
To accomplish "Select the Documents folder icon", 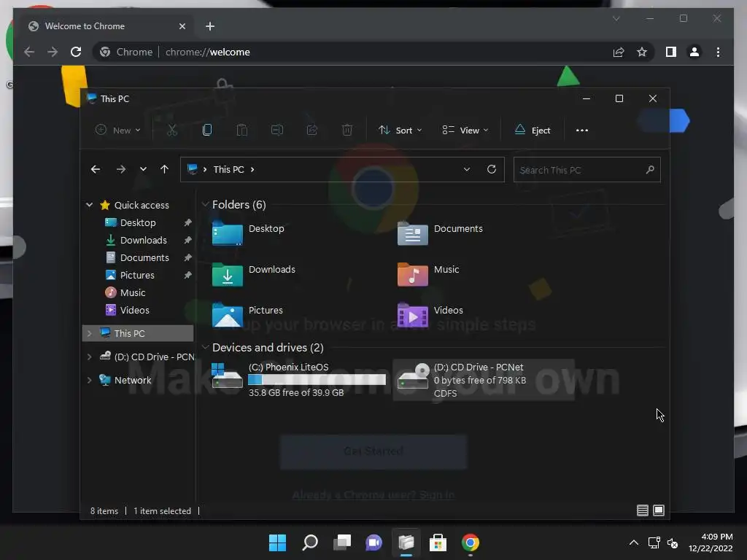I will point(413,234).
